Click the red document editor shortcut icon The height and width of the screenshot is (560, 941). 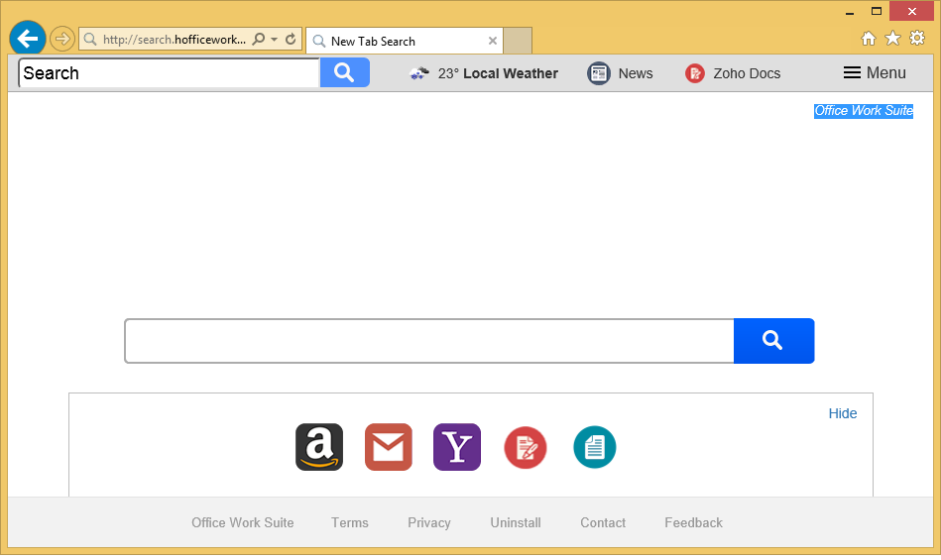pos(526,448)
